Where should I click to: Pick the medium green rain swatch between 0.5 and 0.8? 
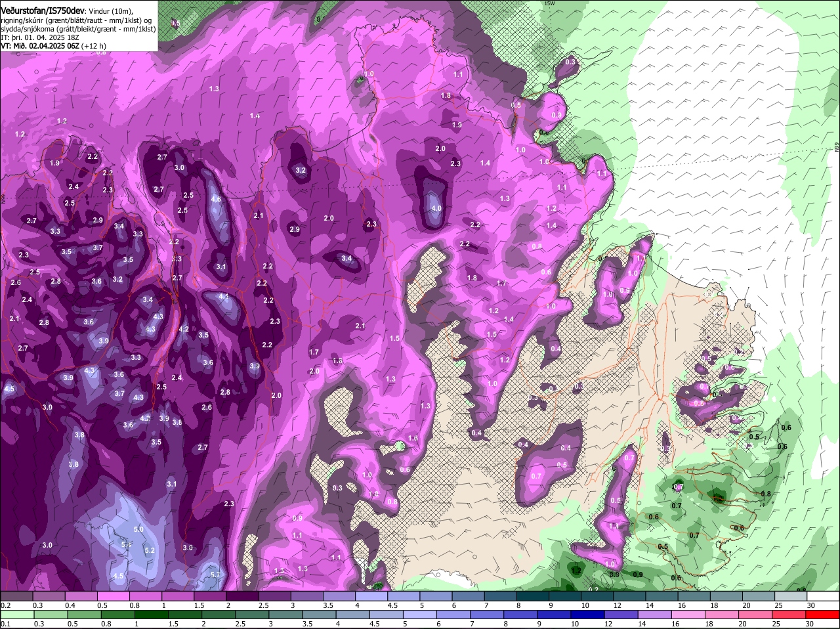[x=84, y=615]
